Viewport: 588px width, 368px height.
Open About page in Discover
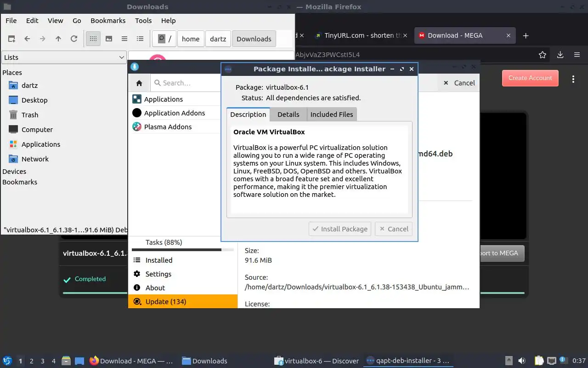pos(183,288)
